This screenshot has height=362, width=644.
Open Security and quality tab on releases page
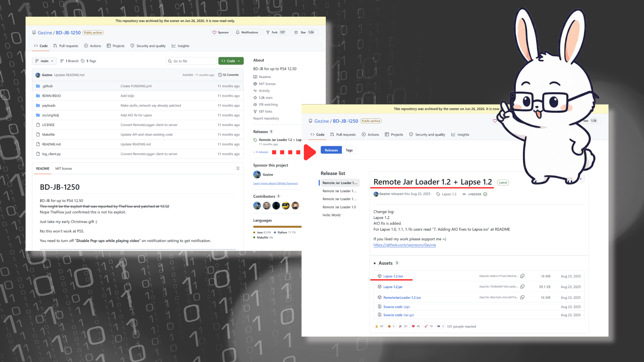(x=427, y=135)
